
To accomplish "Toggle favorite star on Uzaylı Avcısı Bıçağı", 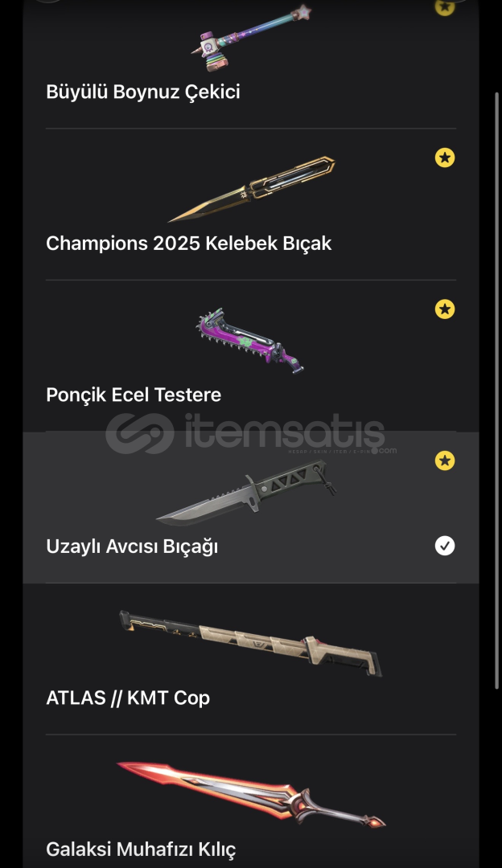I will click(x=444, y=461).
